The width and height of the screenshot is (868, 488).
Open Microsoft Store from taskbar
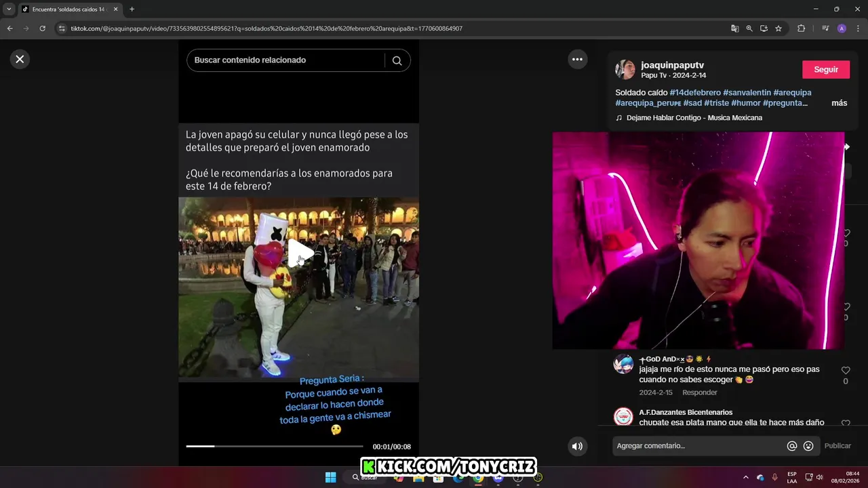click(x=439, y=477)
